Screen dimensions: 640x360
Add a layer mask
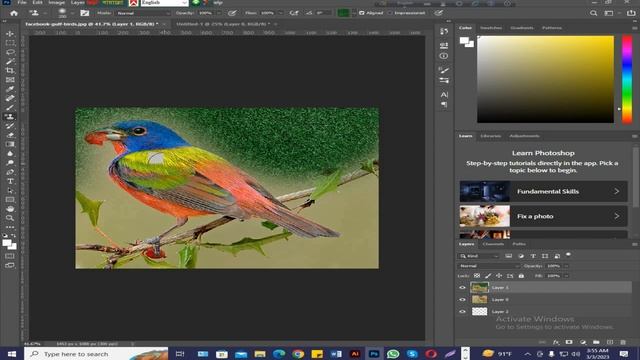pos(569,342)
